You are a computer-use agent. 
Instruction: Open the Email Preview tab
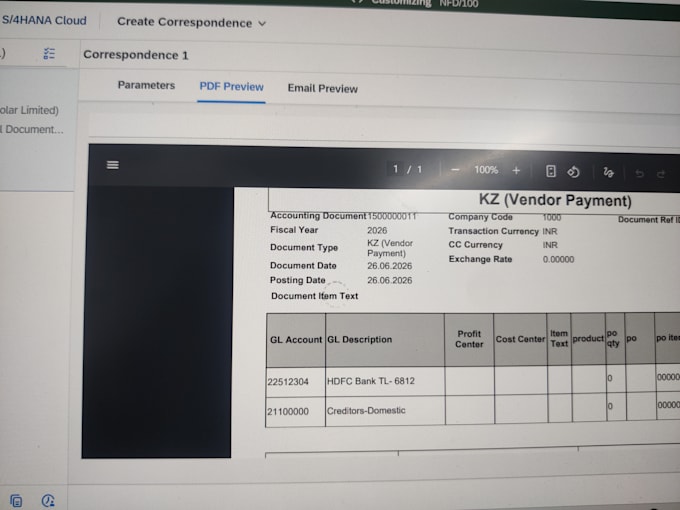tap(323, 88)
